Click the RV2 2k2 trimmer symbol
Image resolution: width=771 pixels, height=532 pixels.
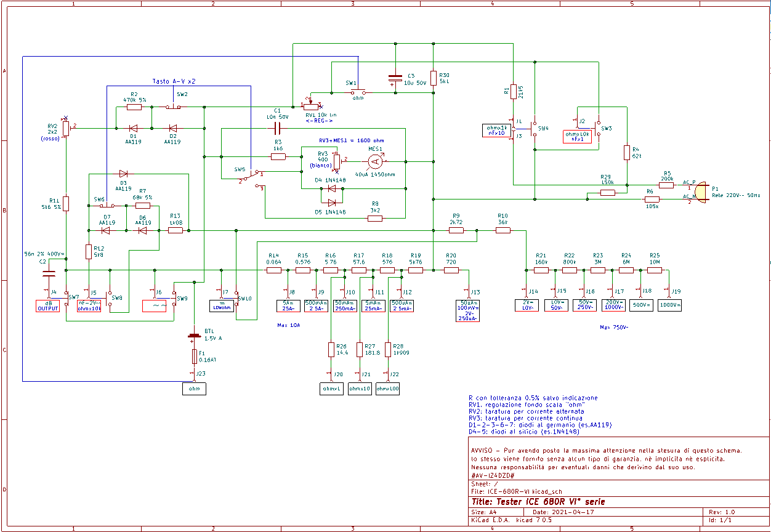tap(65, 129)
